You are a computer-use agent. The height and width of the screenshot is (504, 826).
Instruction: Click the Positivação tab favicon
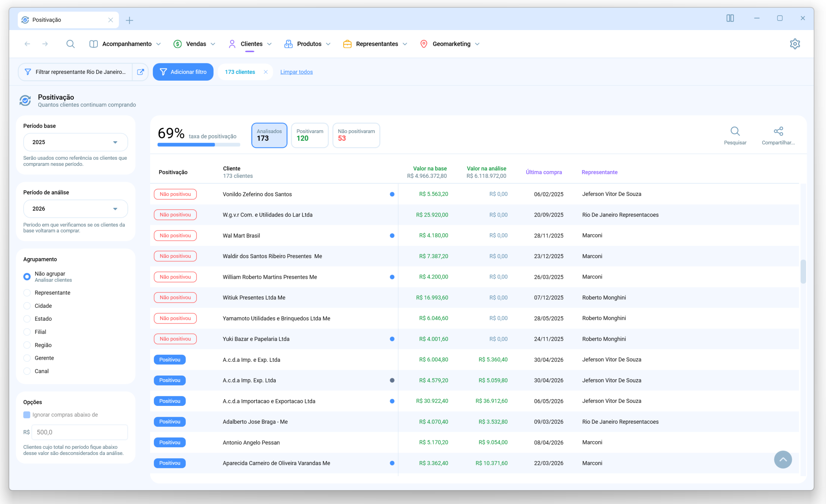pyautogui.click(x=25, y=20)
